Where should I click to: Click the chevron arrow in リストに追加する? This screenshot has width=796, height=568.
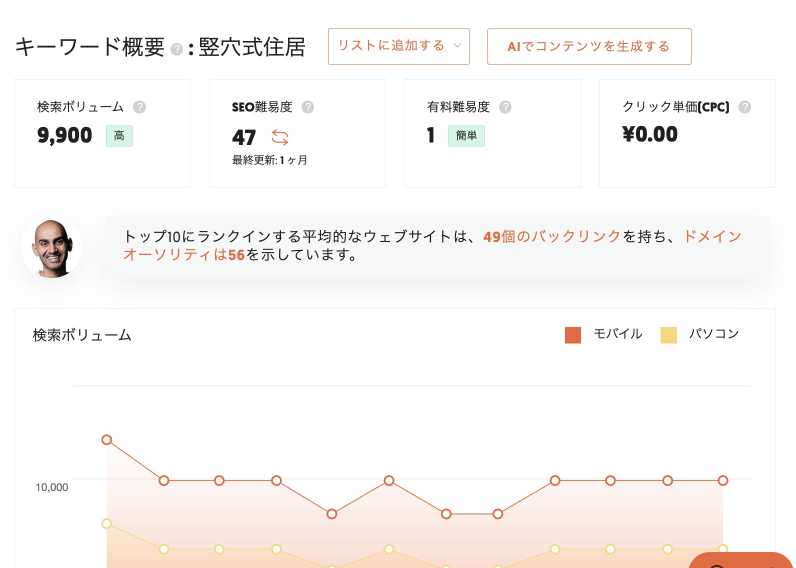tap(457, 45)
